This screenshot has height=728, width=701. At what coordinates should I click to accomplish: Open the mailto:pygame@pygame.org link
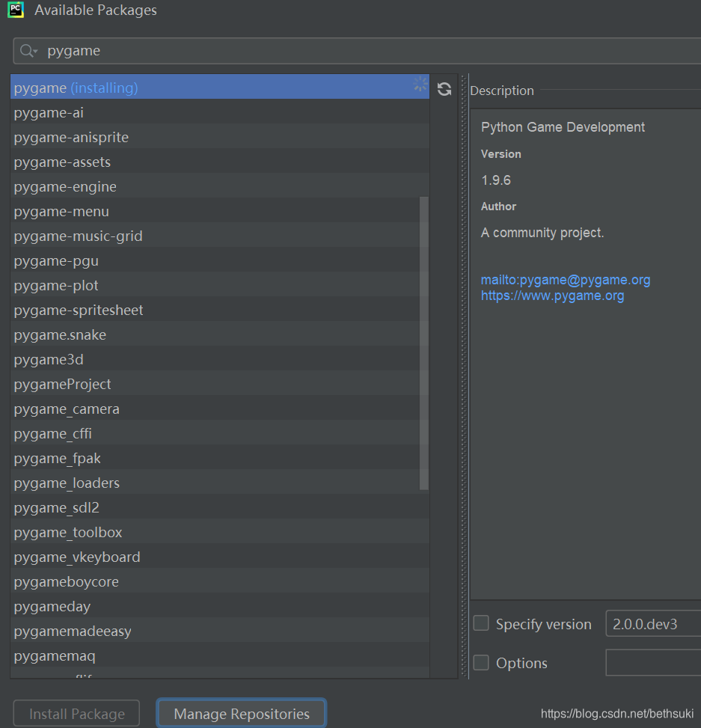click(x=566, y=280)
